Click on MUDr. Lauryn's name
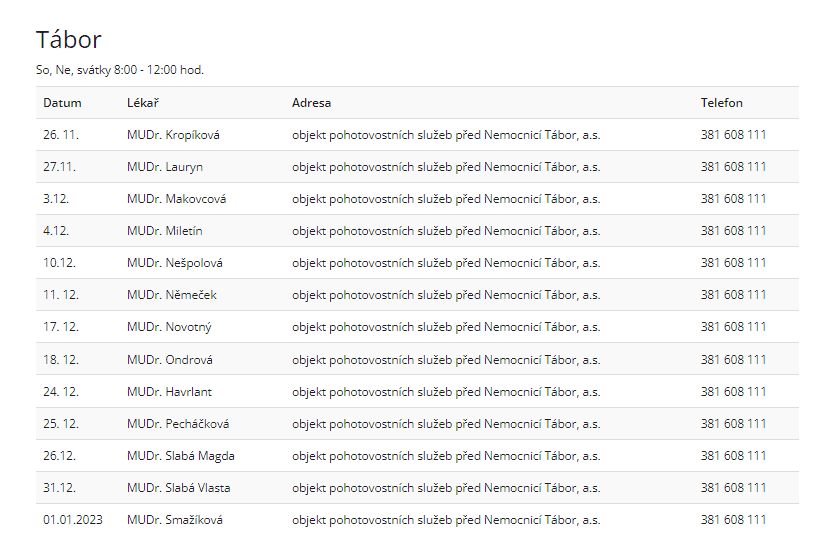Viewport: 833px width, 560px height. (x=165, y=167)
